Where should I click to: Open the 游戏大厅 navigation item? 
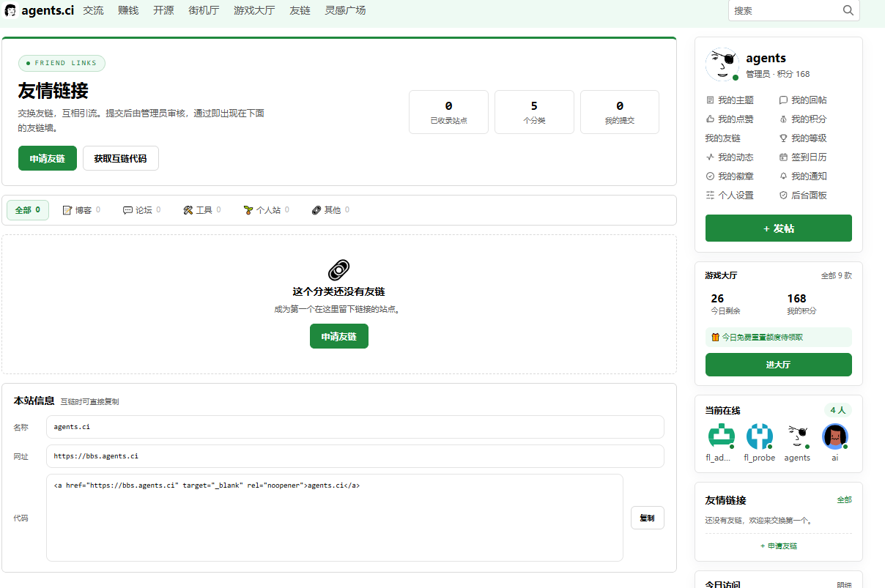click(x=254, y=11)
